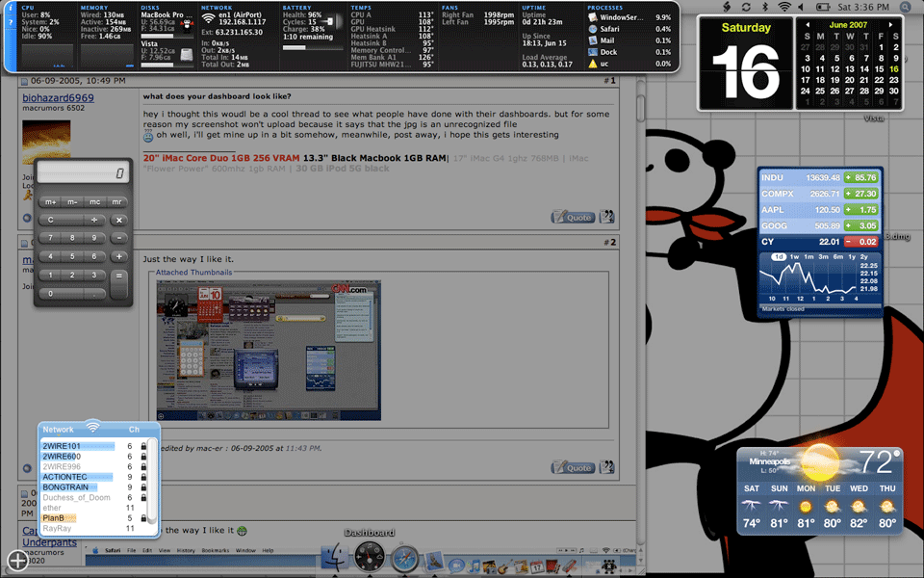
Task: Select the 3m range in Stocks chart
Action: [x=823, y=256]
